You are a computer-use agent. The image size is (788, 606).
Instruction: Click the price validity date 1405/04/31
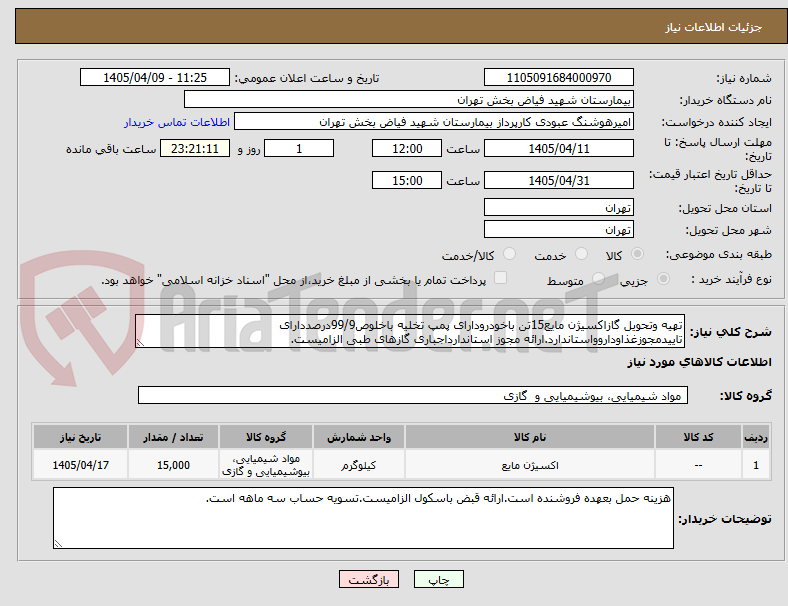[558, 180]
